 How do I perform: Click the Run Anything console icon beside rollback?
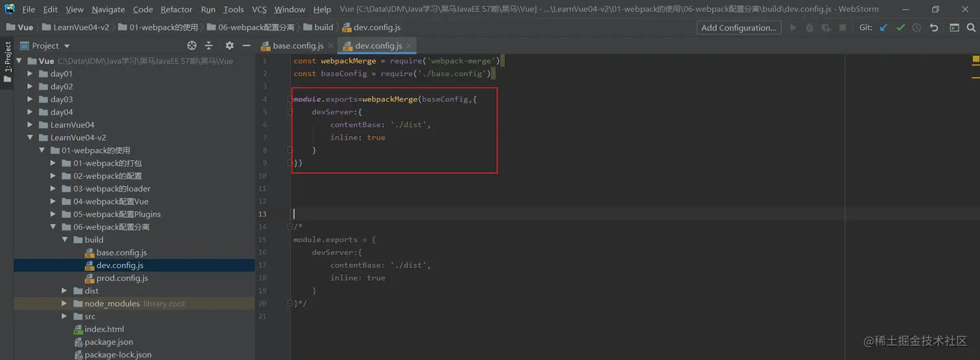[954, 28]
